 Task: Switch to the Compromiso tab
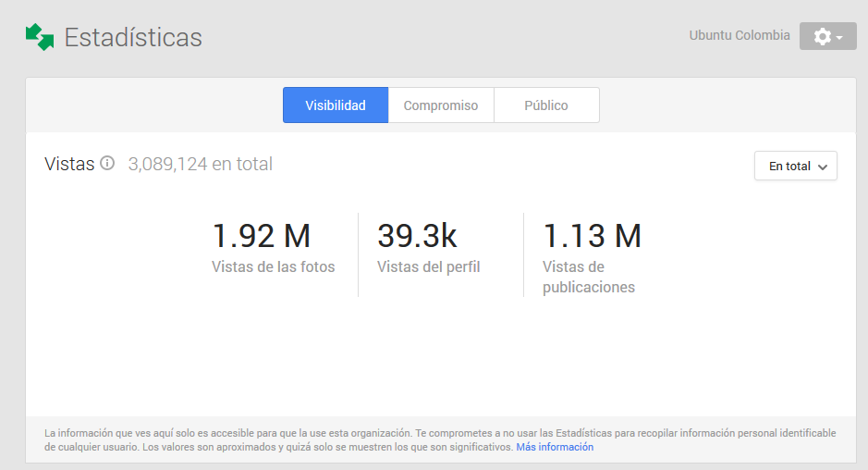coord(441,105)
